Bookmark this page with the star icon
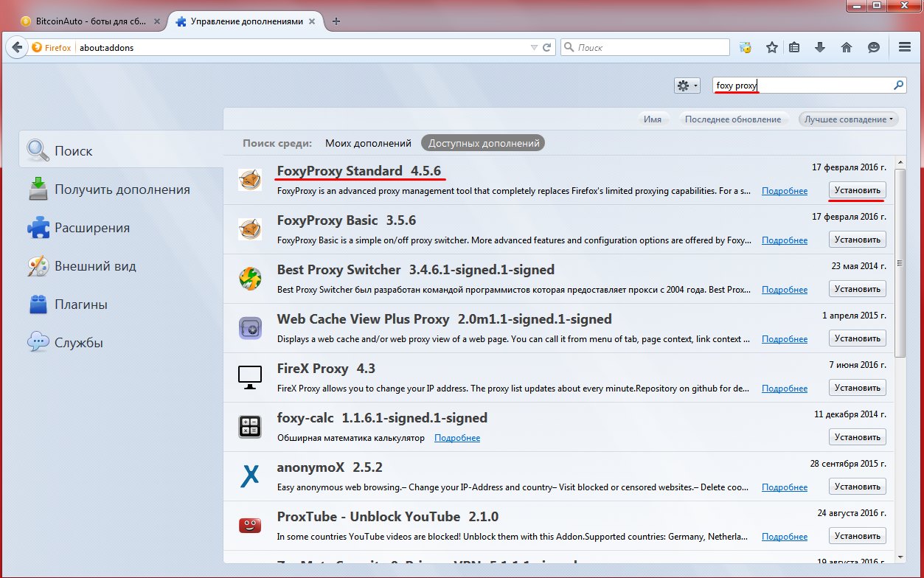This screenshot has height=578, width=924. 772,47
